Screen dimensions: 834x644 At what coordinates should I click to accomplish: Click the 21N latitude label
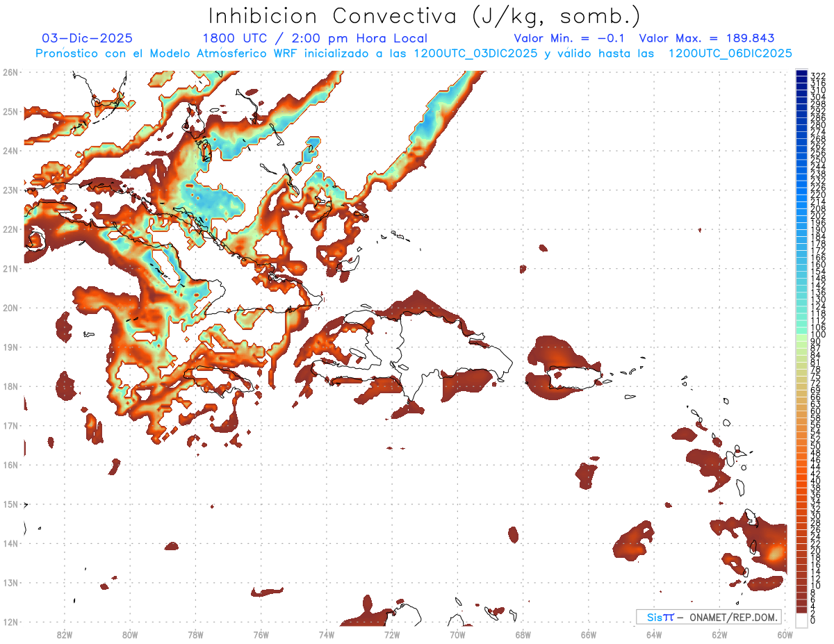click(x=10, y=268)
